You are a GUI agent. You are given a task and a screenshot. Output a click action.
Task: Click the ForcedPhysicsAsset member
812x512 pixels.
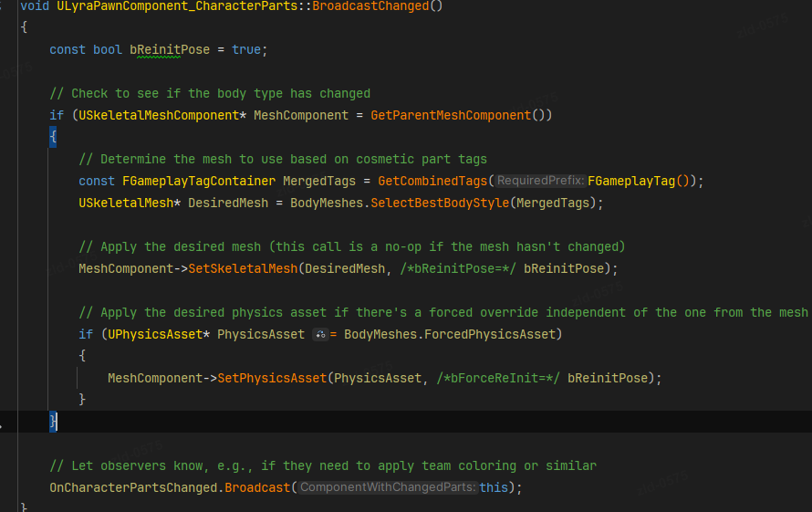pos(489,334)
